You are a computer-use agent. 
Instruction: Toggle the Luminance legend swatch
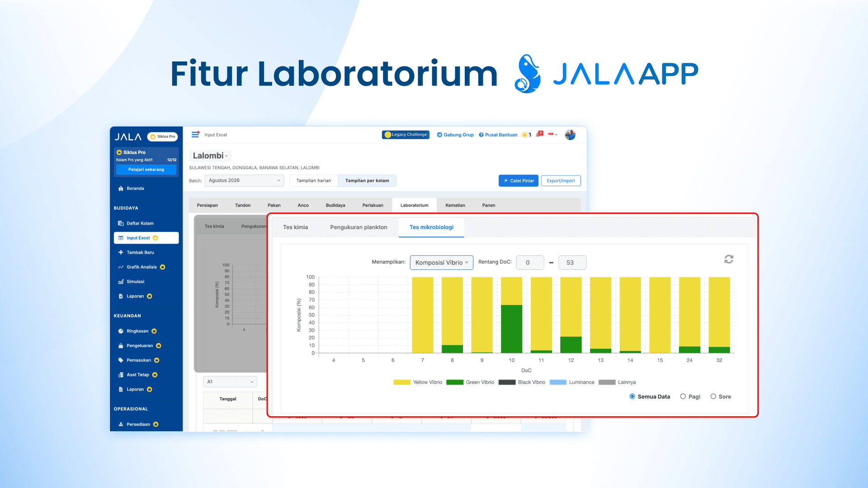click(558, 382)
